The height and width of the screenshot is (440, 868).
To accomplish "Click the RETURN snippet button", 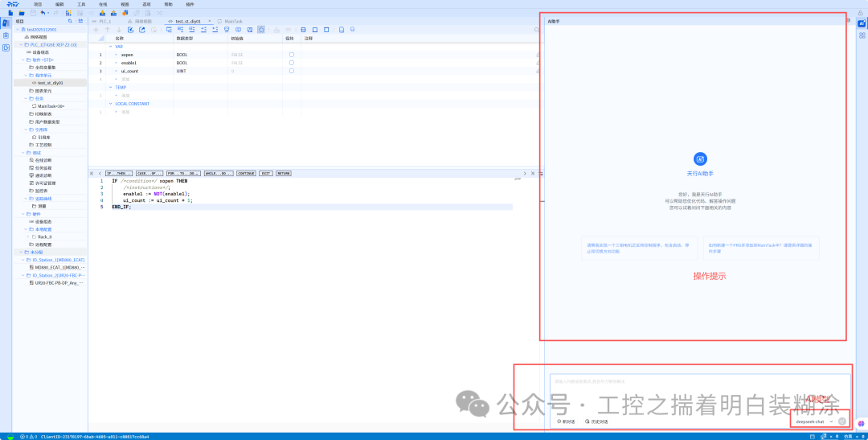I will pyautogui.click(x=284, y=174).
